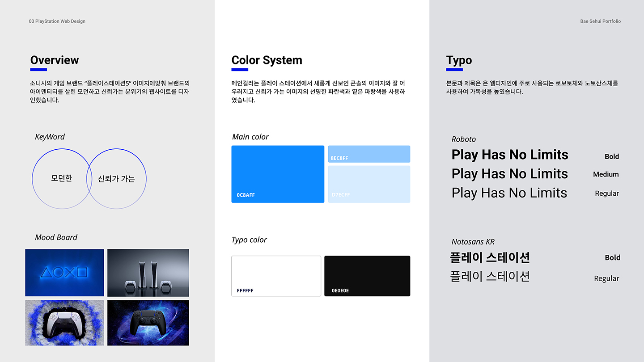Click the Roboto font family label

tap(464, 139)
